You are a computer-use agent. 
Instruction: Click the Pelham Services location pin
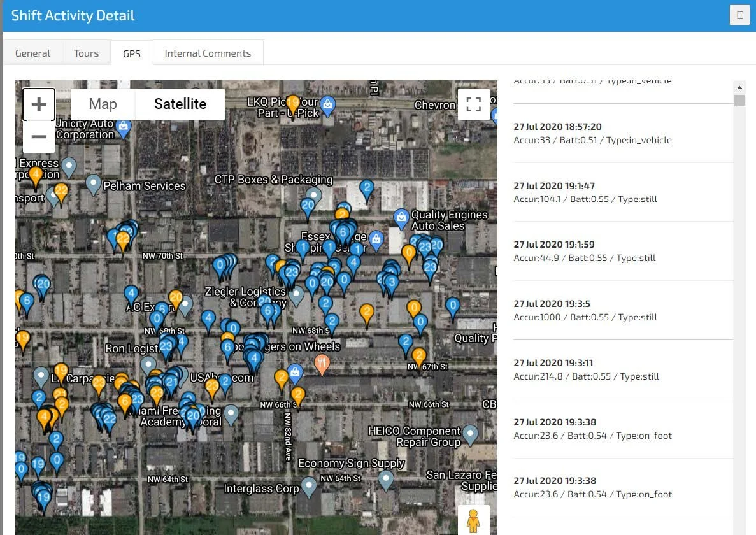click(x=94, y=183)
